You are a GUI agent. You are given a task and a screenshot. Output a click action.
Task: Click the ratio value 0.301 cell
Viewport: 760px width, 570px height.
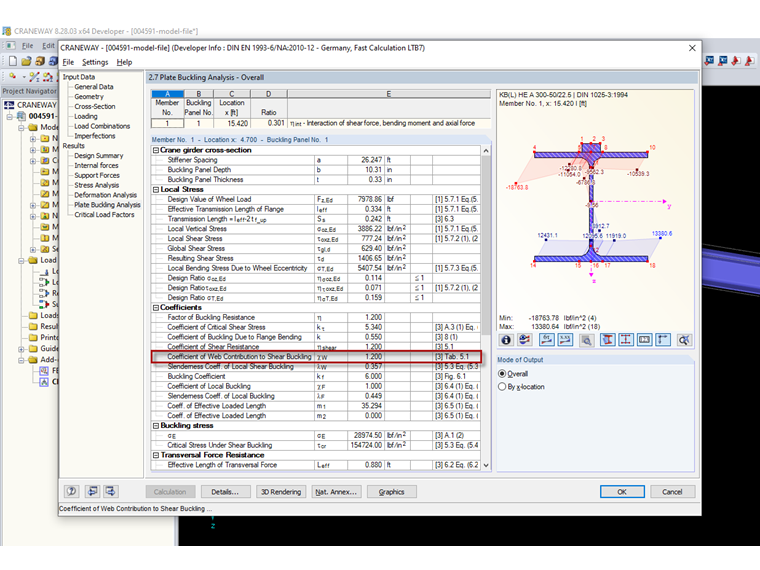269,123
